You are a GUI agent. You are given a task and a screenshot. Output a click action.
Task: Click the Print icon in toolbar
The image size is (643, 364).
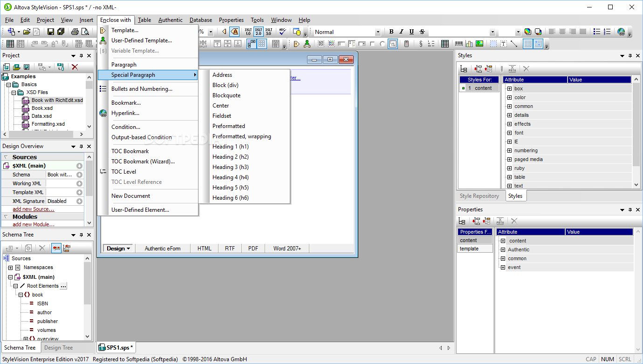click(x=75, y=32)
